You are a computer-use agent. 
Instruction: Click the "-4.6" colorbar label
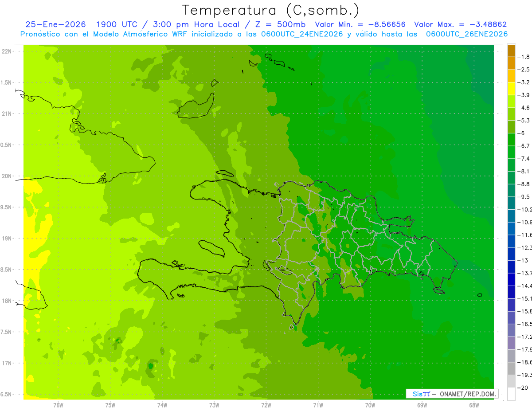[524, 108]
